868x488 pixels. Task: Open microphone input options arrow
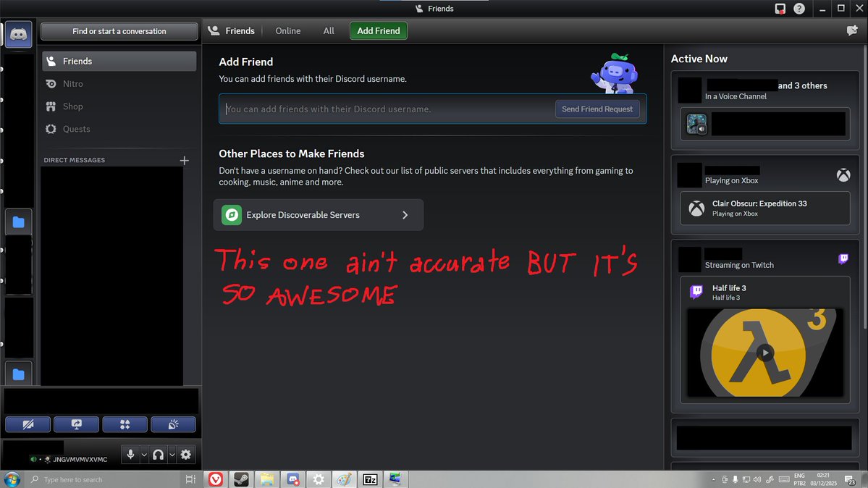click(144, 455)
